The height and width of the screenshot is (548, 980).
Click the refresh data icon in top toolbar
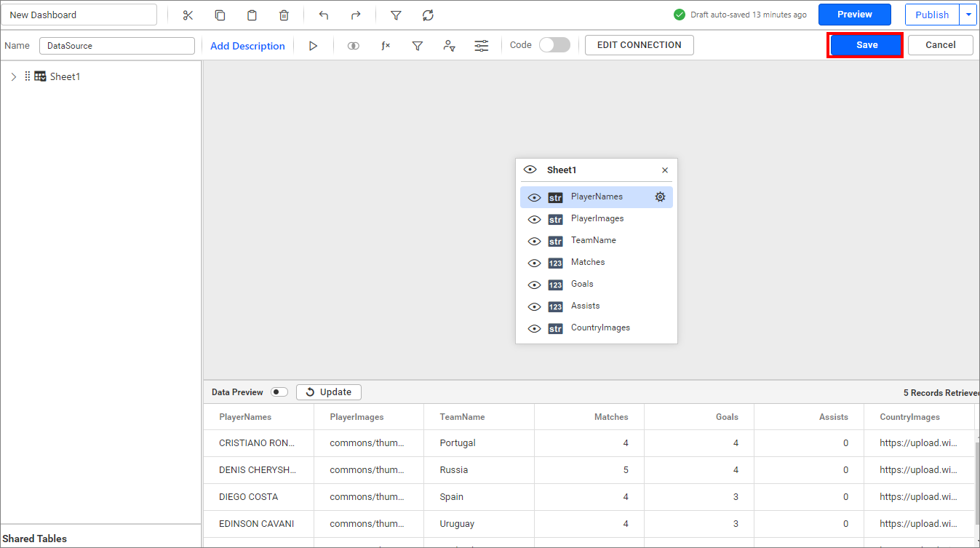428,15
